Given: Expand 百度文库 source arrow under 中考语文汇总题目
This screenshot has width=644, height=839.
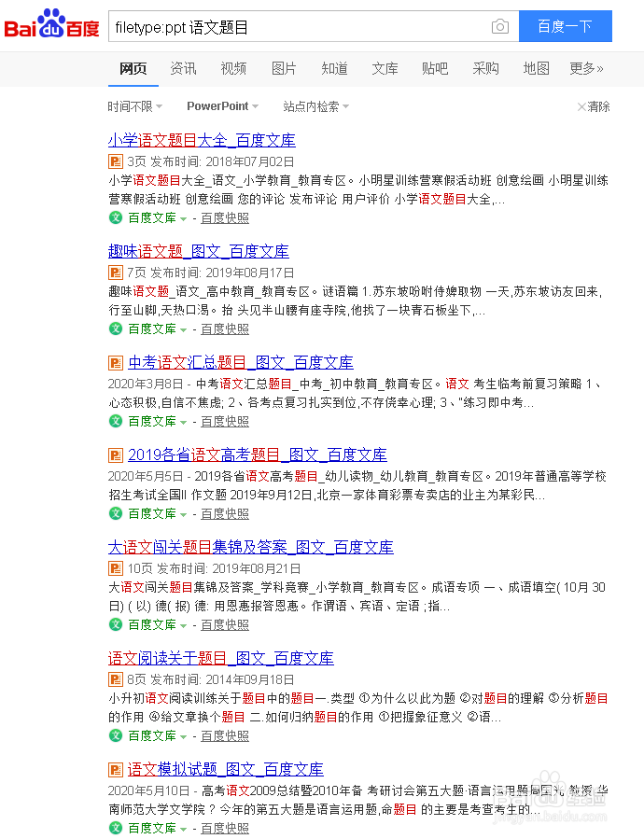Looking at the screenshot, I should (x=183, y=422).
